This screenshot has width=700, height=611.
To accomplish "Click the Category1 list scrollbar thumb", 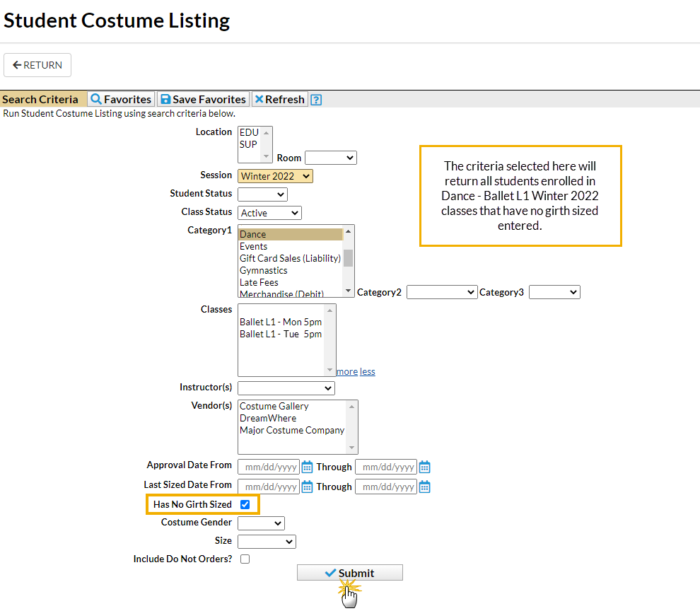I will coord(348,257).
